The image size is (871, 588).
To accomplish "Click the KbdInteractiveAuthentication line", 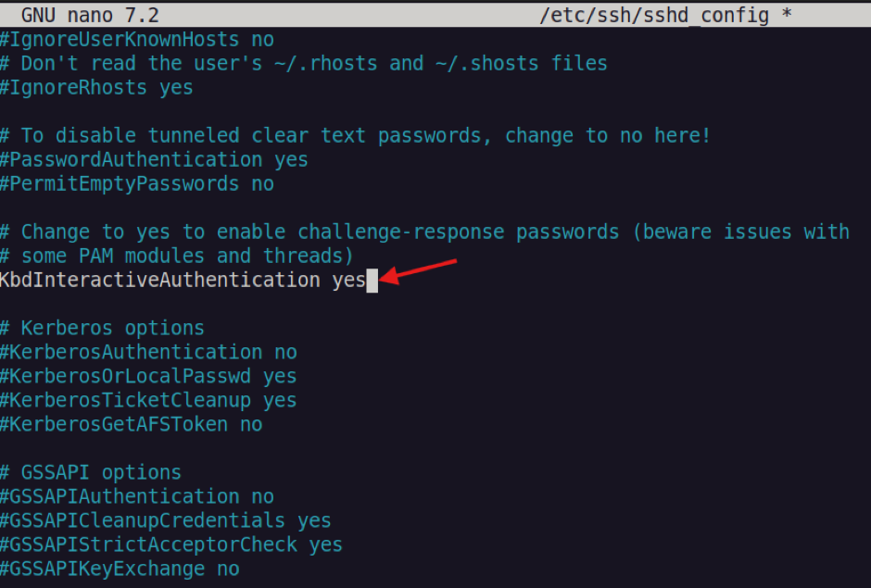I will pyautogui.click(x=183, y=281).
